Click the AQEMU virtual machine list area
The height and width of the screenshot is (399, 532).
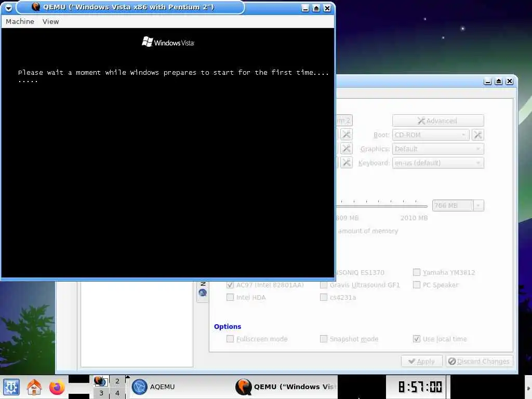coord(137,324)
